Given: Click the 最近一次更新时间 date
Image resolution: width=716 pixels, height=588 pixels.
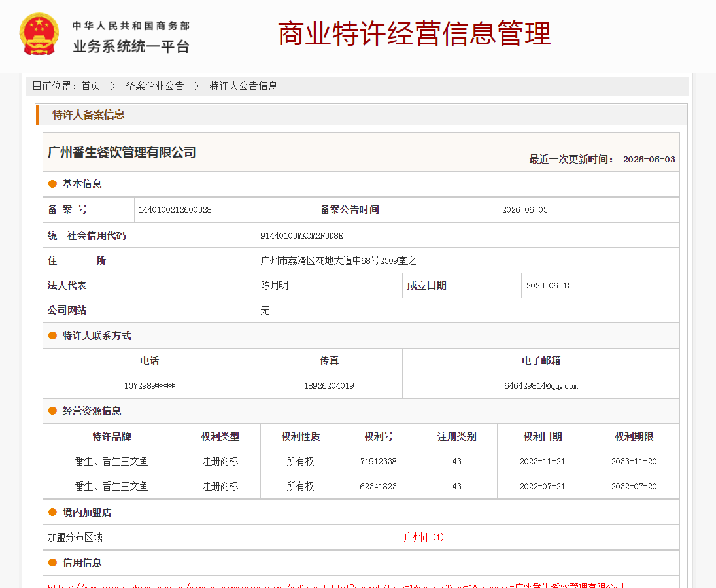Looking at the screenshot, I should coord(649,159).
